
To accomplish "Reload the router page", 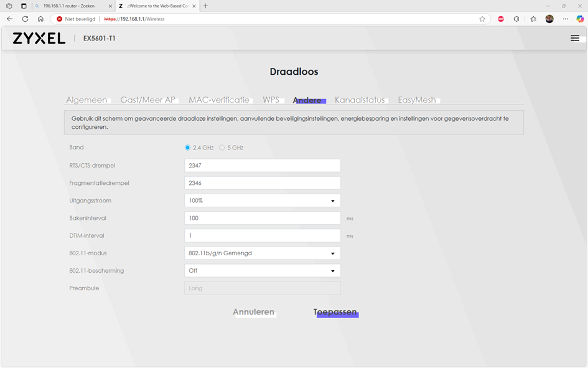I will pos(25,19).
